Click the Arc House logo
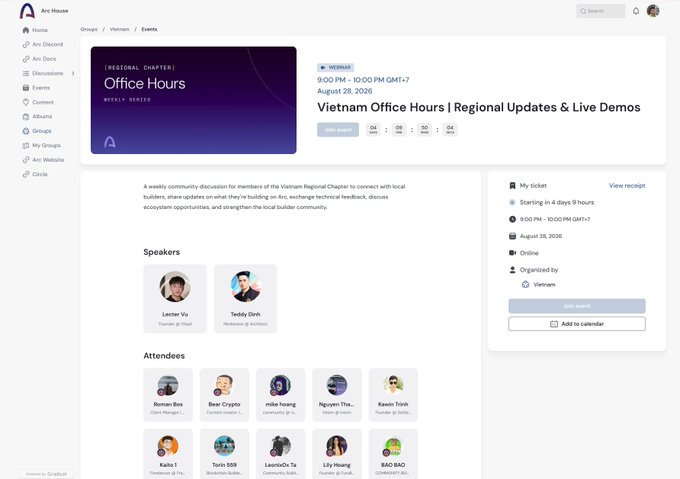The height and width of the screenshot is (479, 680). pos(27,11)
